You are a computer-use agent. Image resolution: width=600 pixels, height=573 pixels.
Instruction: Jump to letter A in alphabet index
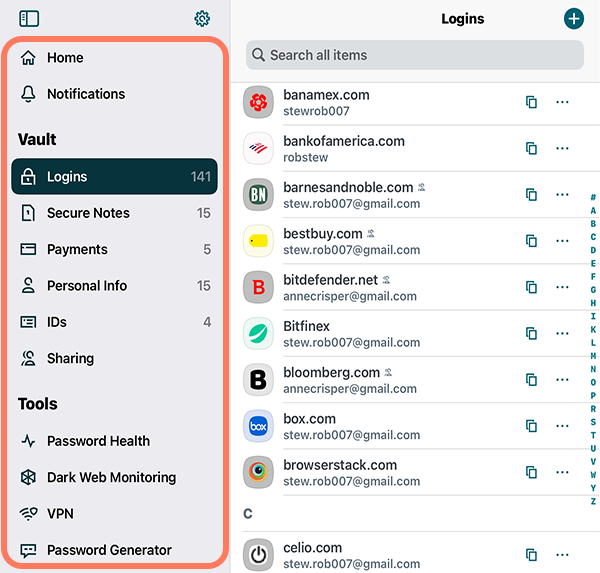click(593, 211)
